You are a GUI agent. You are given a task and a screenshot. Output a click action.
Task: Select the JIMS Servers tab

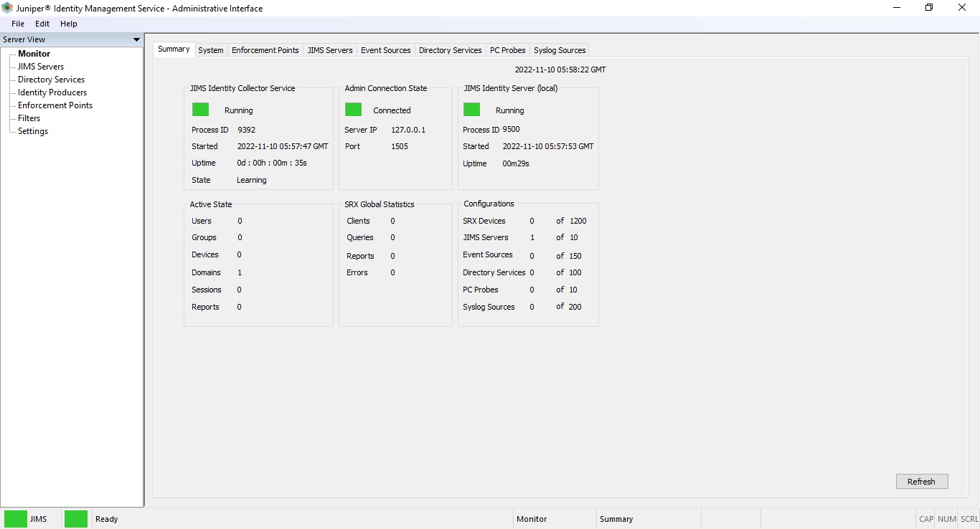click(330, 50)
